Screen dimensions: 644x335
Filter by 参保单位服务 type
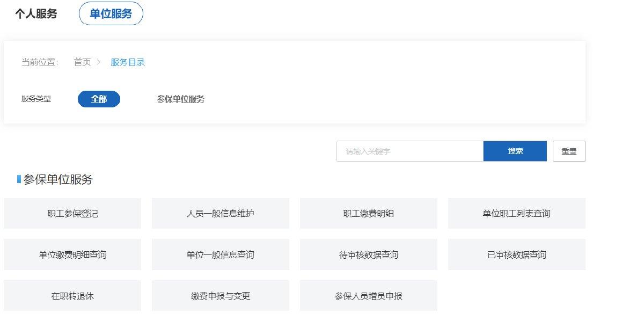pyautogui.click(x=180, y=99)
